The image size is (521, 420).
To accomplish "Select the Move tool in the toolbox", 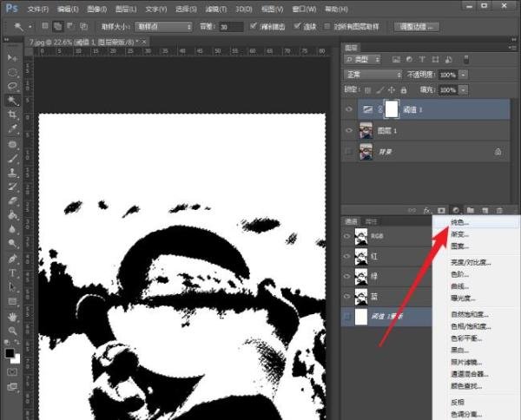I will 12,58.
